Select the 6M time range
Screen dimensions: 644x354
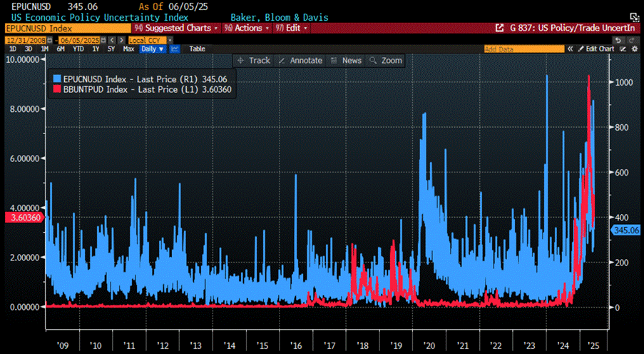[x=61, y=49]
